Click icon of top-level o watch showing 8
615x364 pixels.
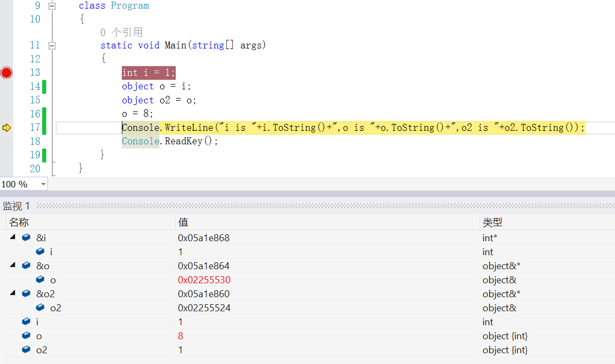[26, 335]
